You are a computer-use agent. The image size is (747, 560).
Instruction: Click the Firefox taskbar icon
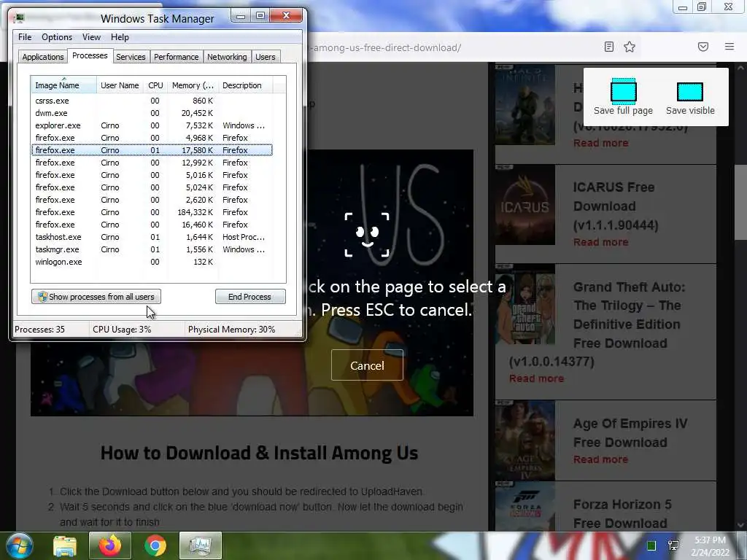pyautogui.click(x=110, y=545)
